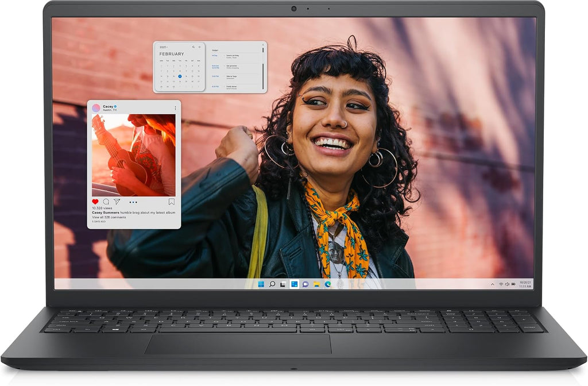Viewport: 588px width, 386px height.
Task: Share the post via paper plane icon
Action: tap(117, 202)
